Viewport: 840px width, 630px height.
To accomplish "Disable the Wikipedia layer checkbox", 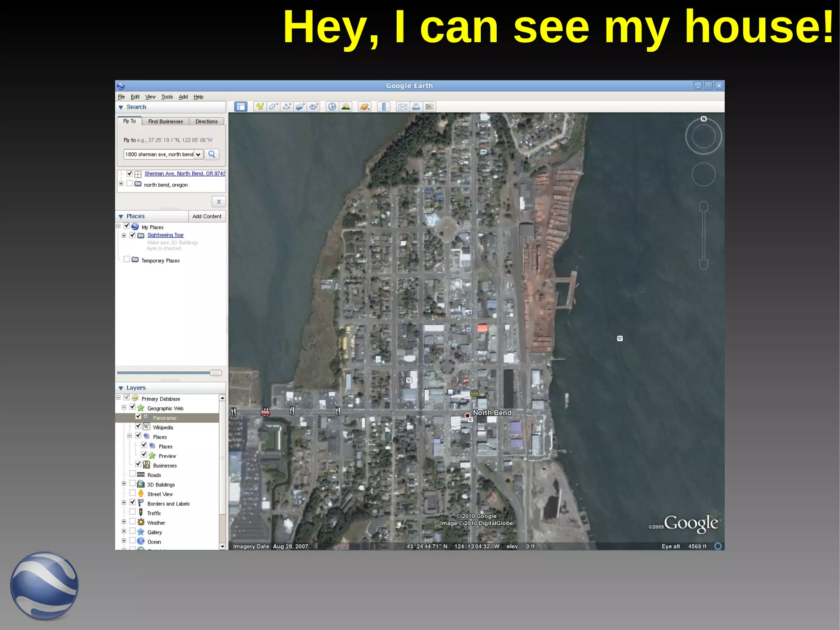I will pyautogui.click(x=138, y=426).
